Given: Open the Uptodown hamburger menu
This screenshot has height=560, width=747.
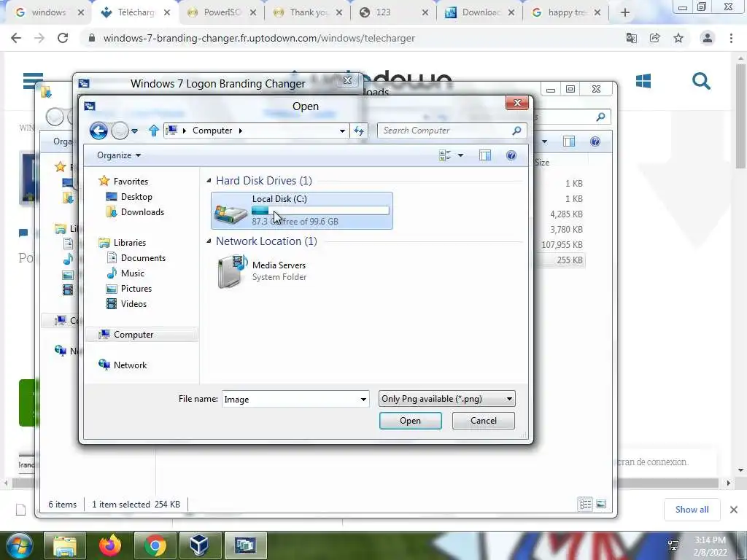Looking at the screenshot, I should (33, 81).
